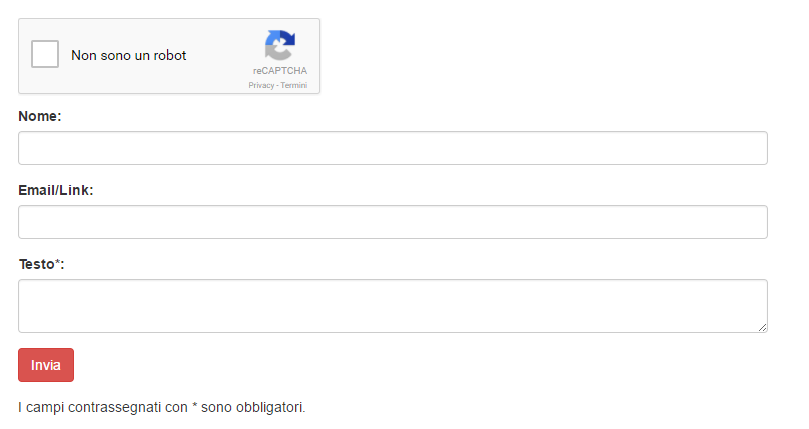Click empty space inside the reCAPTCHA widget

pos(222,77)
